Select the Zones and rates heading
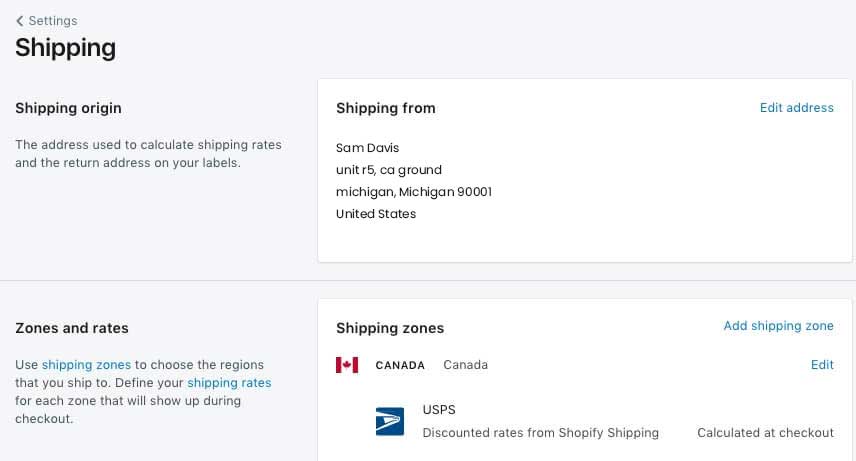Image resolution: width=856 pixels, height=461 pixels. pyautogui.click(x=71, y=328)
